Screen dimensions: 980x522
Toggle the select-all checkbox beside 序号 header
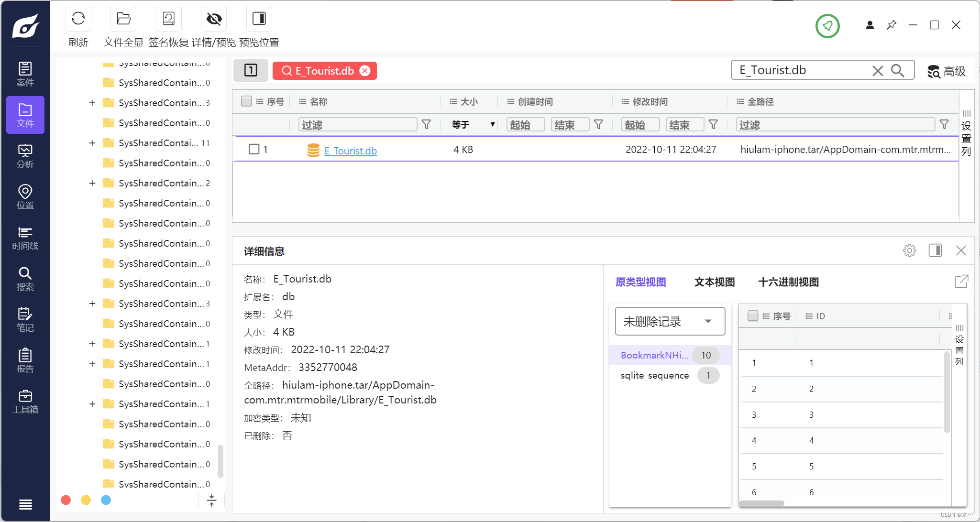[x=246, y=101]
